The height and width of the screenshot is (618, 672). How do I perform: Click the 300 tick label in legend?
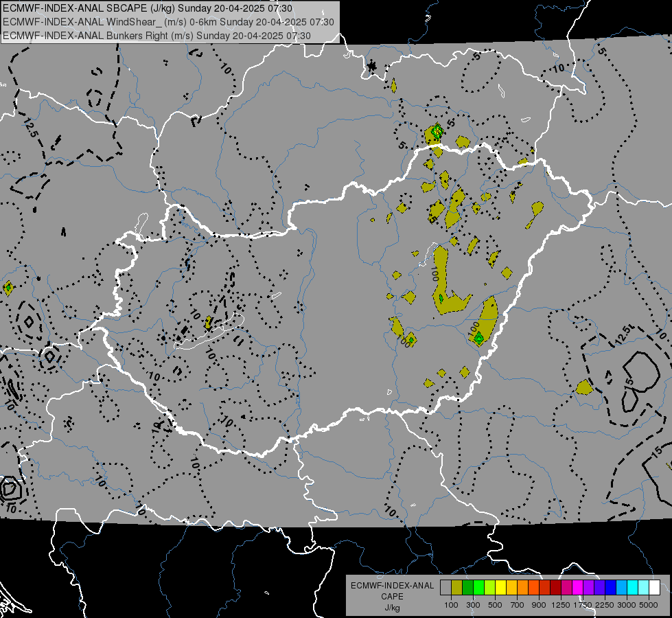[x=473, y=605]
